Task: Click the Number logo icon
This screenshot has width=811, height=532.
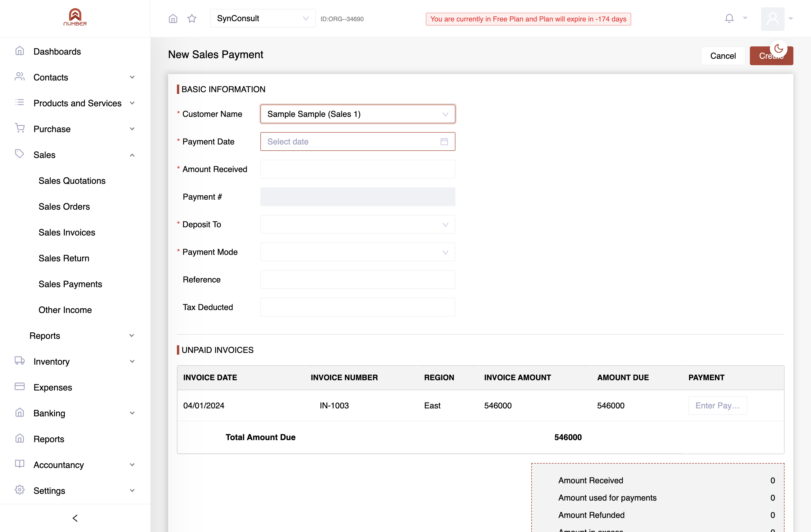Action: (x=75, y=17)
